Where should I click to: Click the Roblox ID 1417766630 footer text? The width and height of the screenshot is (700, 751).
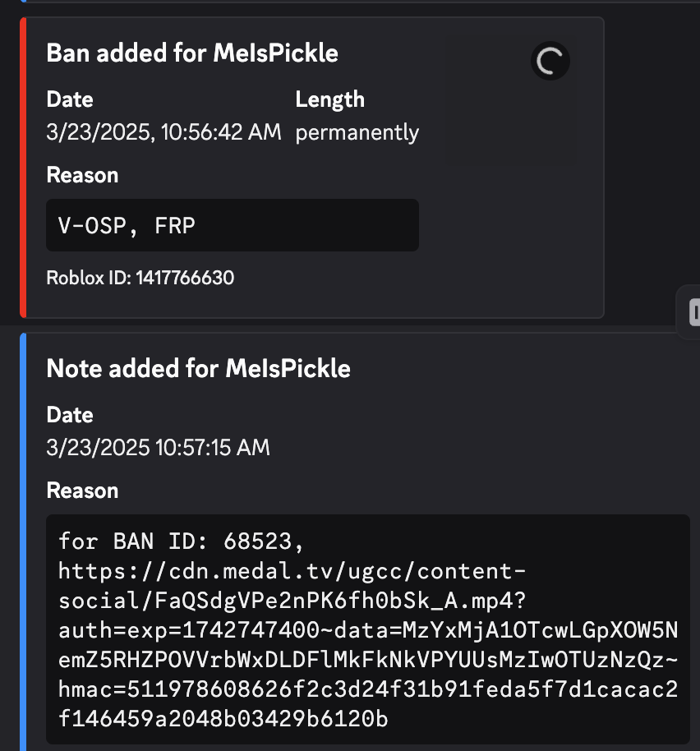(x=140, y=278)
